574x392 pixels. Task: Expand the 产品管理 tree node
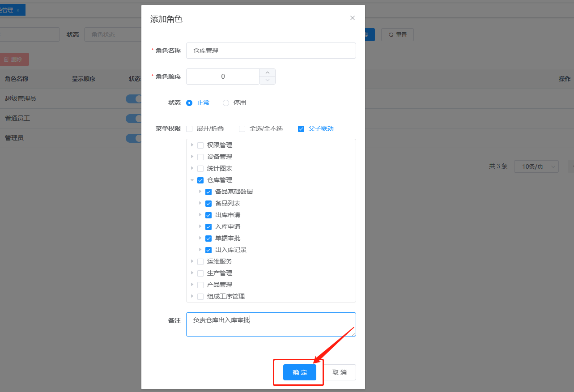(x=192, y=285)
